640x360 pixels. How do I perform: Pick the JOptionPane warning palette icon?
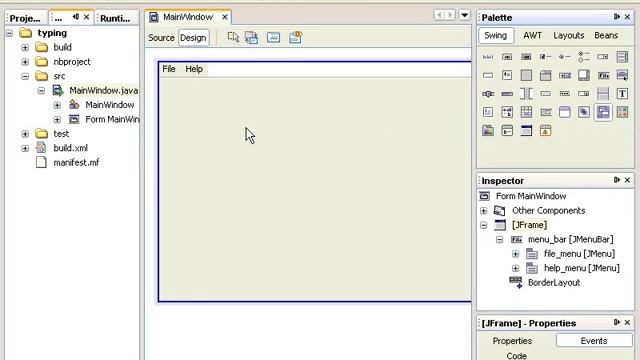point(545,131)
